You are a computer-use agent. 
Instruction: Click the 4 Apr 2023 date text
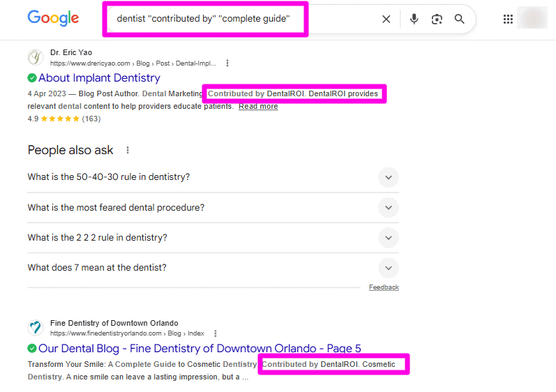tap(47, 93)
